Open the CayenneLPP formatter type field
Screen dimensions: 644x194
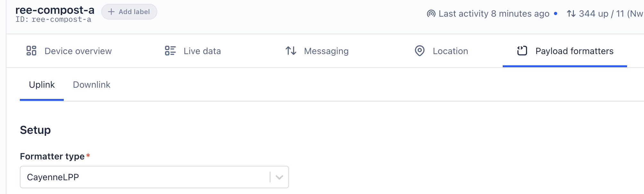[154, 177]
